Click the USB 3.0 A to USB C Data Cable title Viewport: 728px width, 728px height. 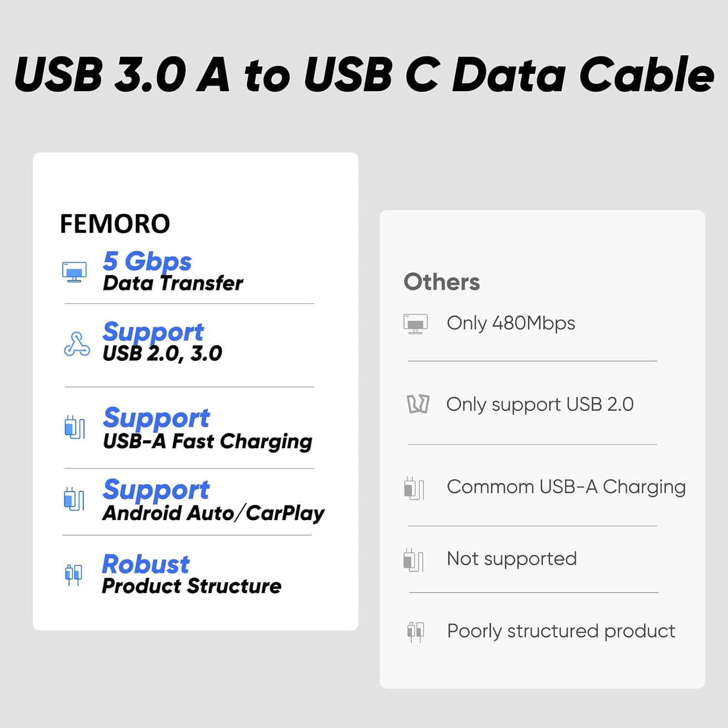(364, 74)
